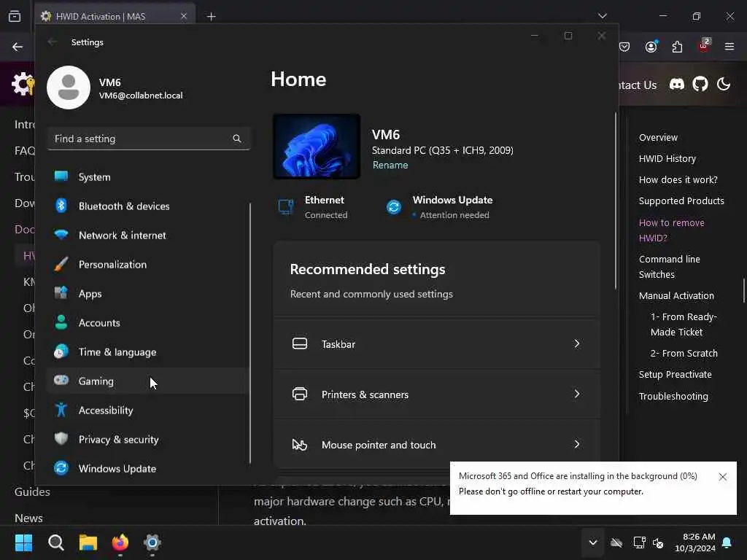Switch to Firefox in taskbar

120,542
